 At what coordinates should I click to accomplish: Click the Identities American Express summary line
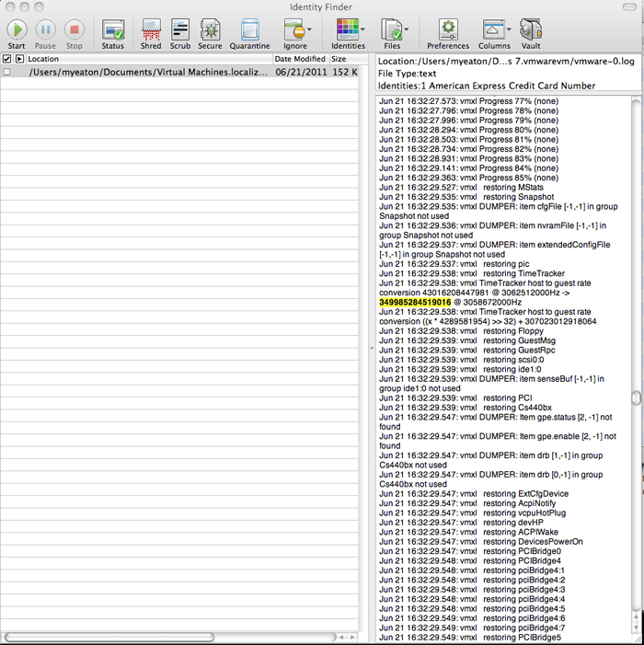487,86
